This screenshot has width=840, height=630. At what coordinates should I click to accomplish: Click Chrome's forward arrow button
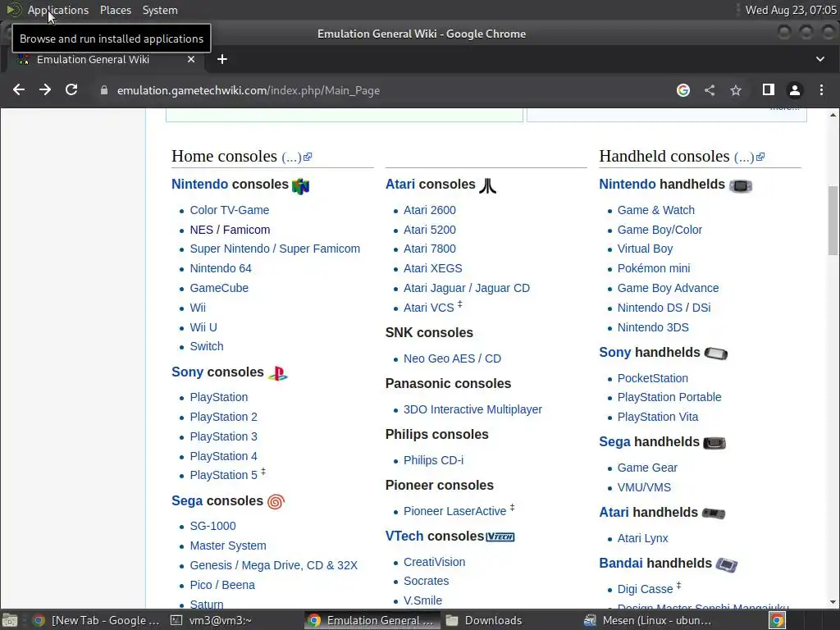pyautogui.click(x=45, y=90)
